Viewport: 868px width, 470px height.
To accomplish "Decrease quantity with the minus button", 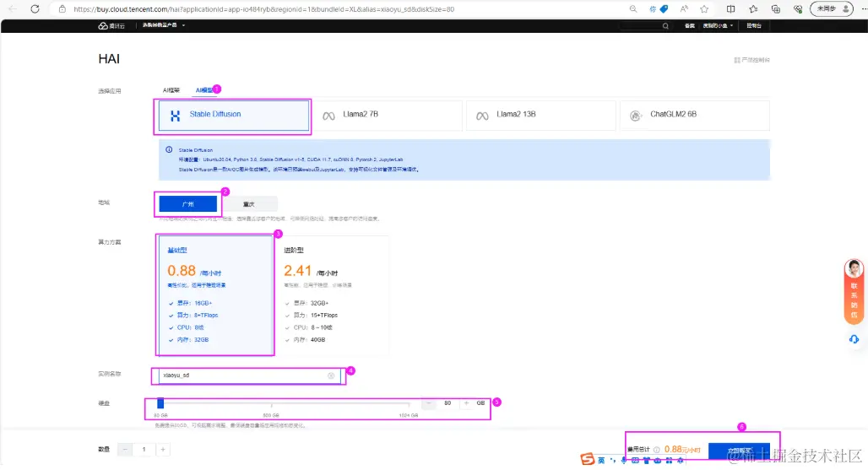I will (x=125, y=450).
